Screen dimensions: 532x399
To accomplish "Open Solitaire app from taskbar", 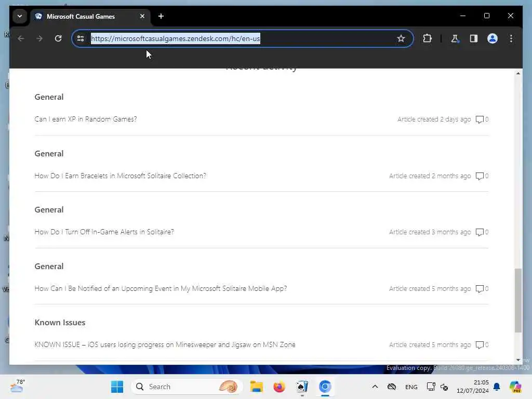I will point(302,387).
